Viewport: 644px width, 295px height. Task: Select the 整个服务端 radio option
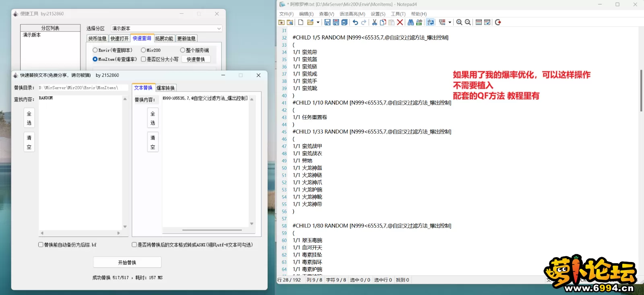click(x=194, y=50)
